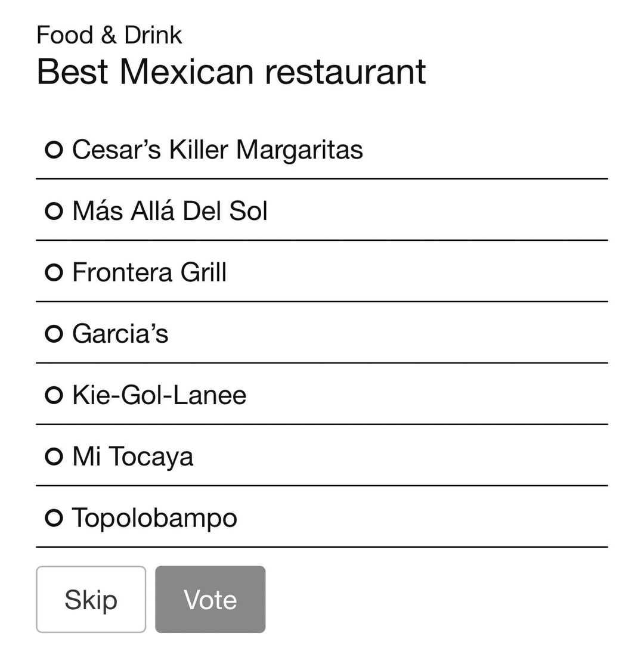644x667 pixels.
Task: Click the word Margaritas in first option
Action: [299, 150]
